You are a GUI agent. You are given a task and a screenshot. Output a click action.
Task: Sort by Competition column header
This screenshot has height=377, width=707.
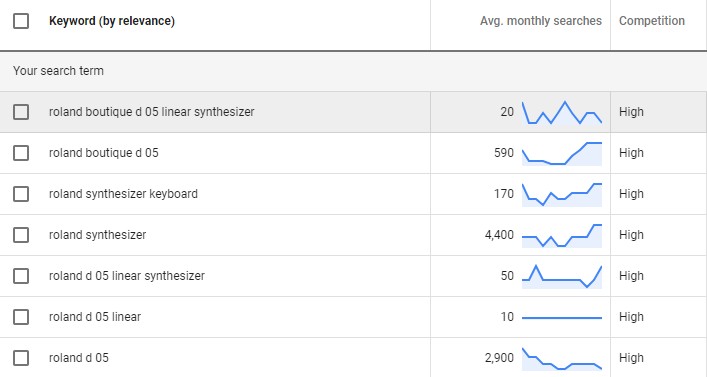click(652, 21)
